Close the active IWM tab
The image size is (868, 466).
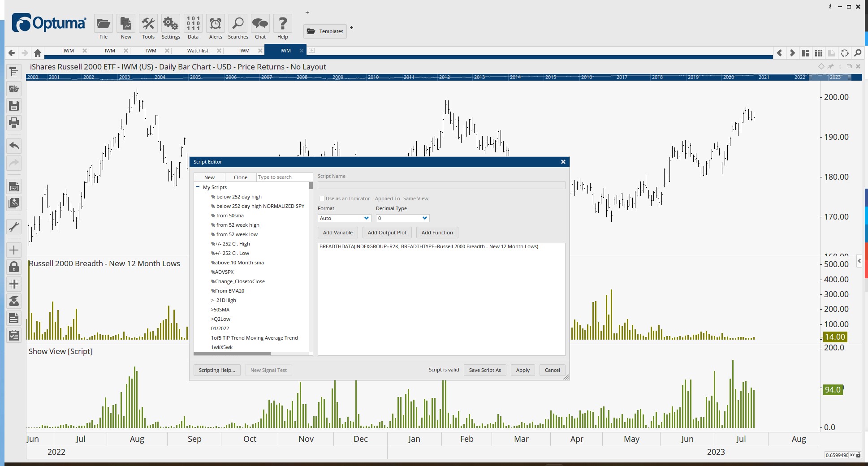(302, 51)
